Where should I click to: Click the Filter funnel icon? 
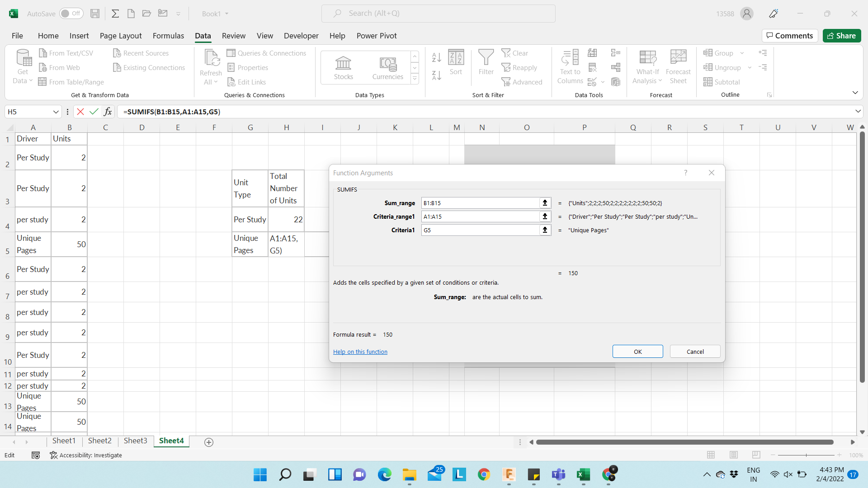click(486, 58)
